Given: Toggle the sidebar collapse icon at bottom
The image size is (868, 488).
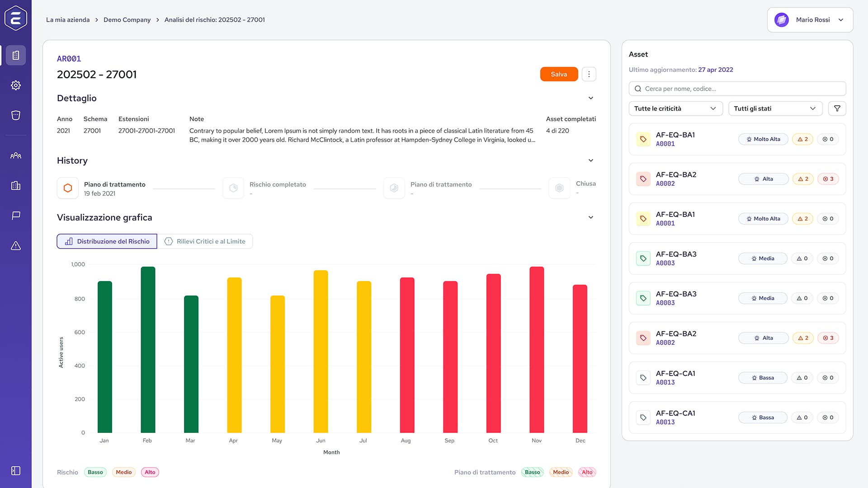Looking at the screenshot, I should [16, 471].
